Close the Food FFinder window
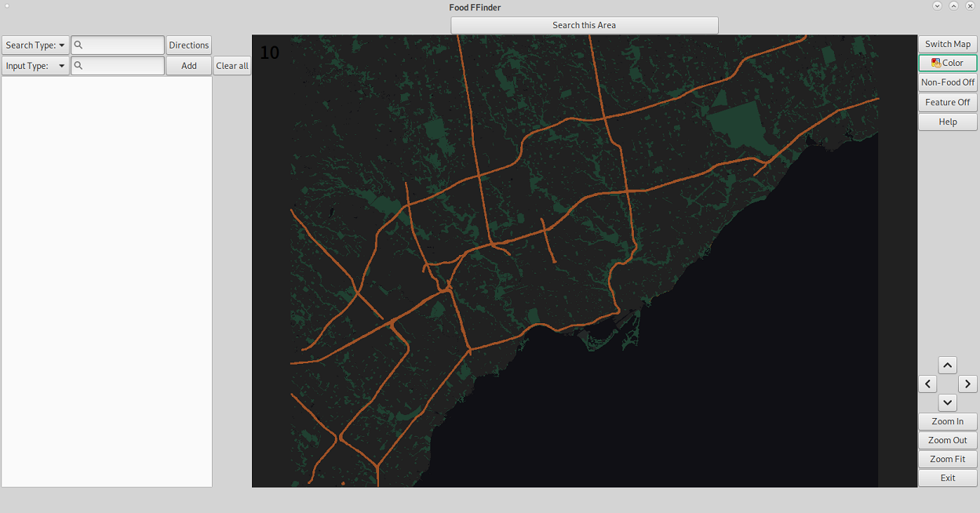Viewport: 980px width, 513px height. (970, 5)
